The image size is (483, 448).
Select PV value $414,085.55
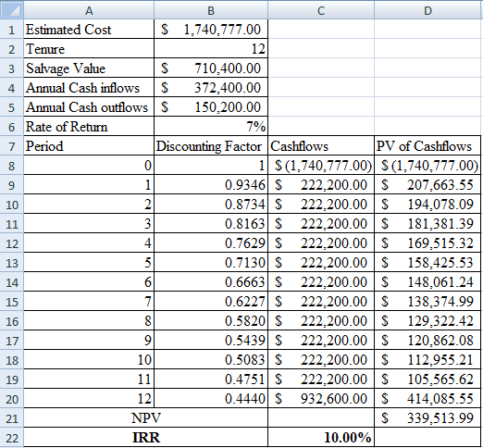[427, 399]
